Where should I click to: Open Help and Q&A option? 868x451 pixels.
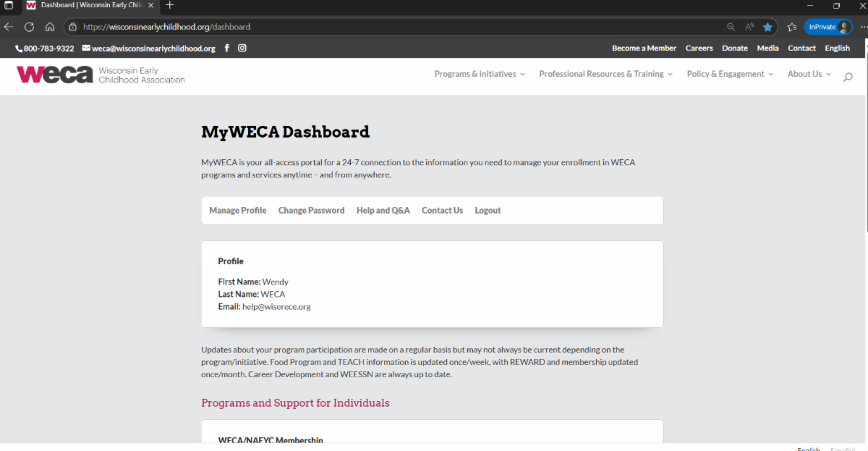coord(383,211)
